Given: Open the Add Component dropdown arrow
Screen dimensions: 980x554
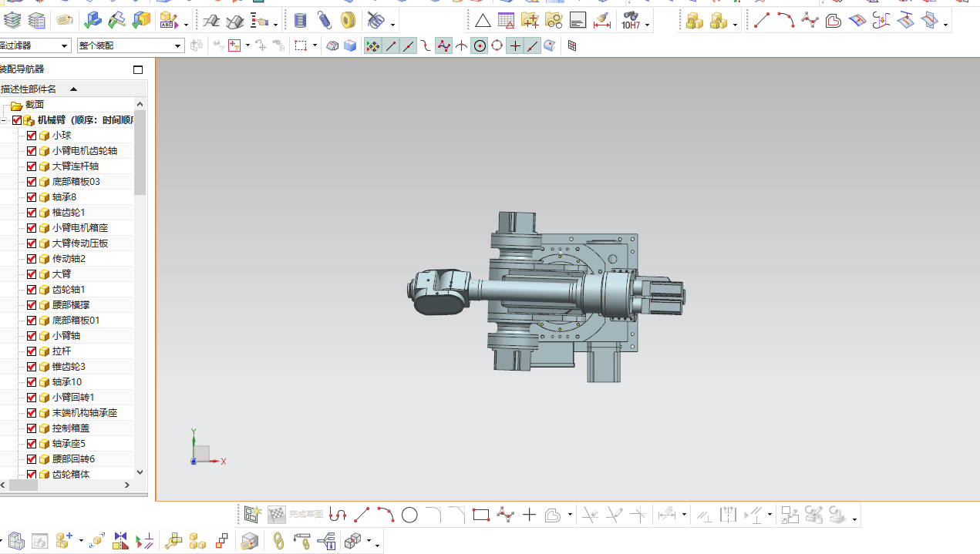Looking at the screenshot, I should tap(80, 542).
